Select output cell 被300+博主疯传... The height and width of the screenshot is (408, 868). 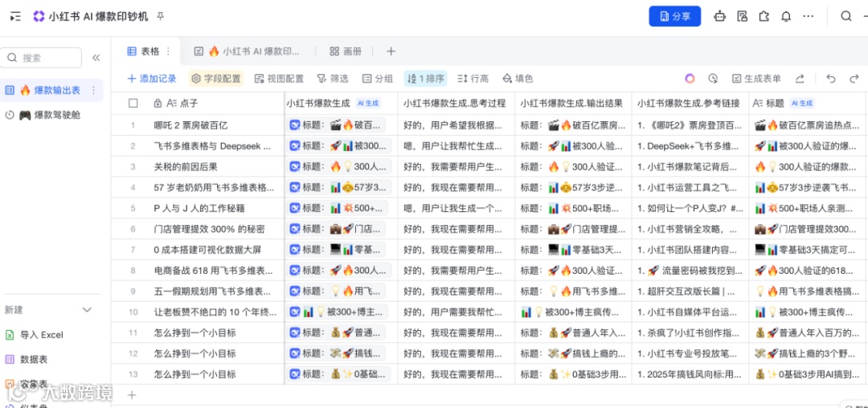point(573,312)
